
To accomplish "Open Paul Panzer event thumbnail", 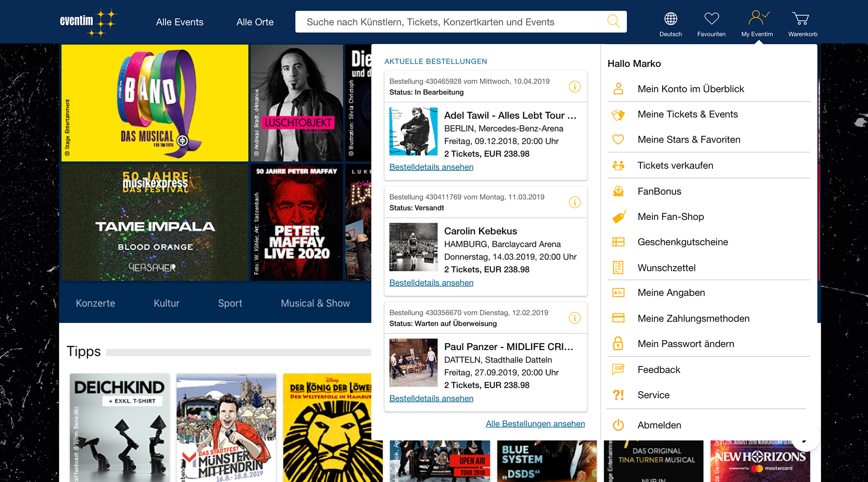I will point(413,363).
